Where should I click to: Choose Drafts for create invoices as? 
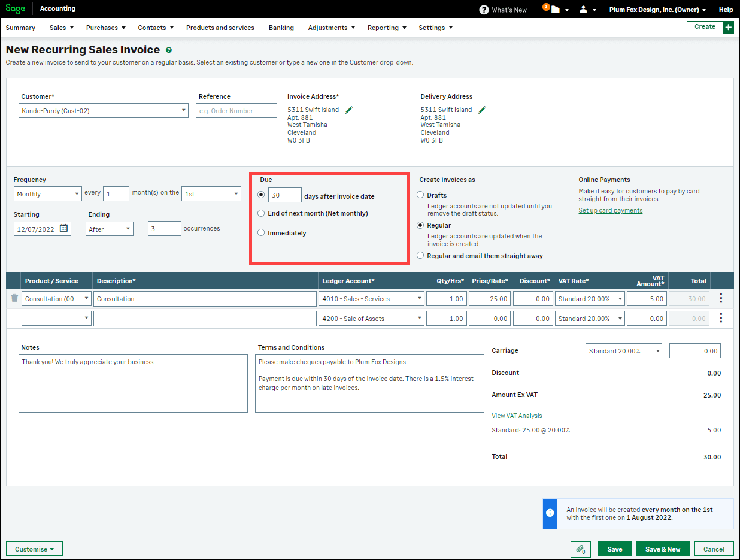tap(420, 195)
